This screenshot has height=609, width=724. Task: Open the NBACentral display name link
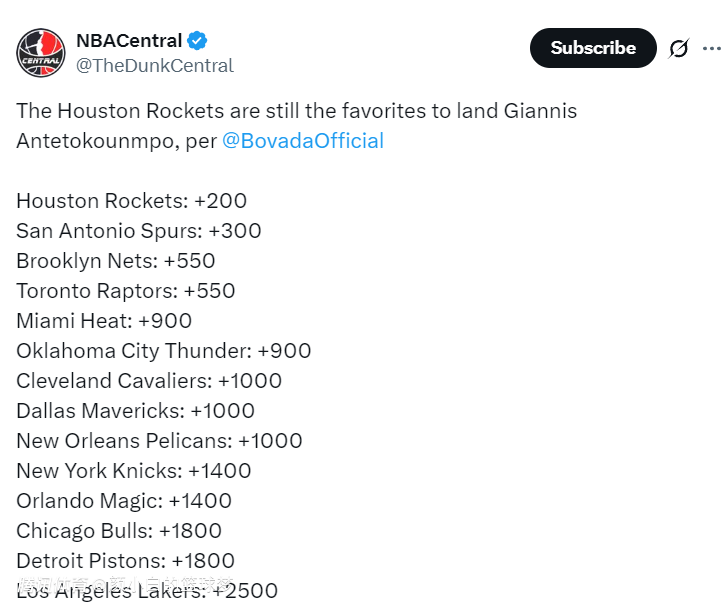tap(129, 41)
